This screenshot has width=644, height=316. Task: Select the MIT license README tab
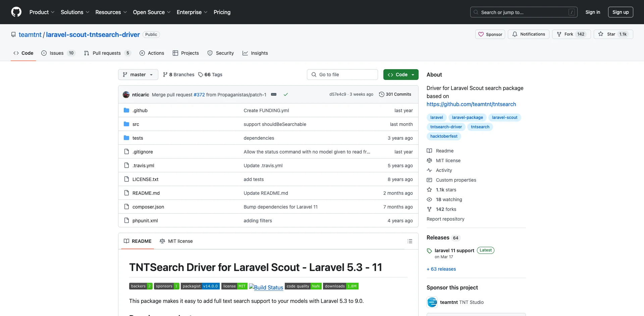(x=176, y=241)
